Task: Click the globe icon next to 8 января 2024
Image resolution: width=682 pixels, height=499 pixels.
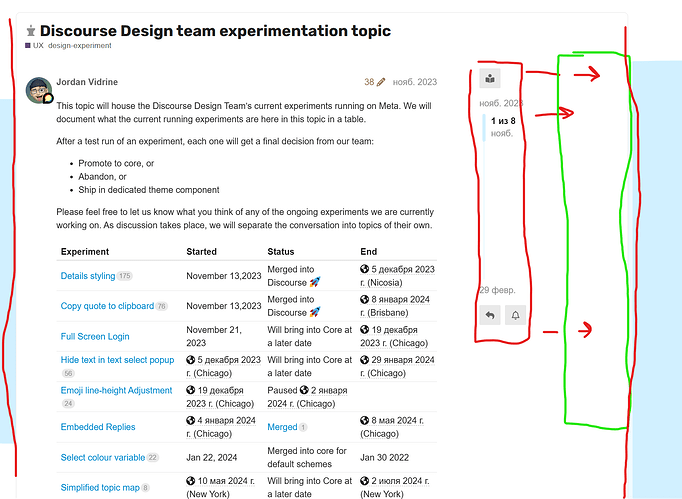Action: point(364,299)
